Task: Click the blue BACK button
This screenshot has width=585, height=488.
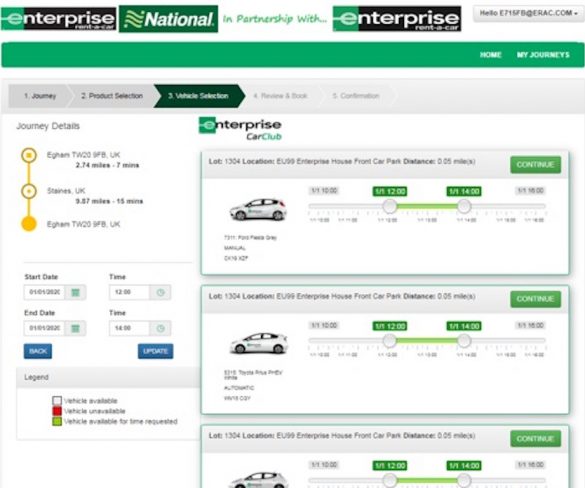Action: pyautogui.click(x=38, y=351)
